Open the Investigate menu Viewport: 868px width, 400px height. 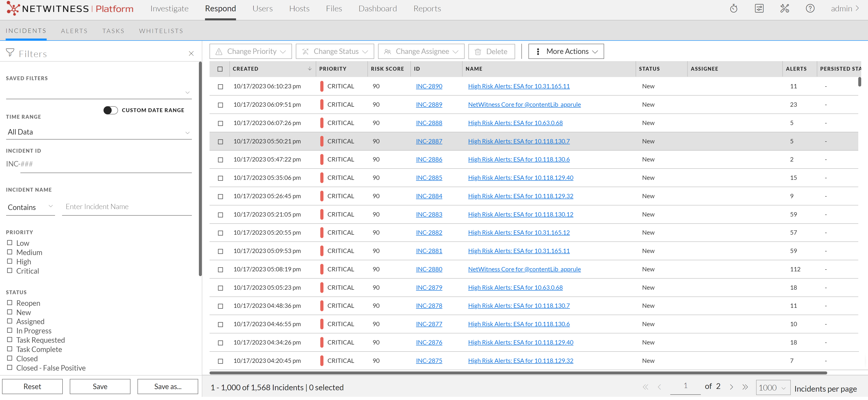click(169, 9)
